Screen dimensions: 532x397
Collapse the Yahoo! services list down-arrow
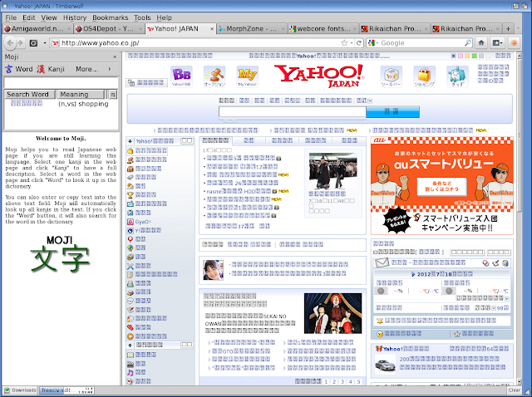(130, 141)
